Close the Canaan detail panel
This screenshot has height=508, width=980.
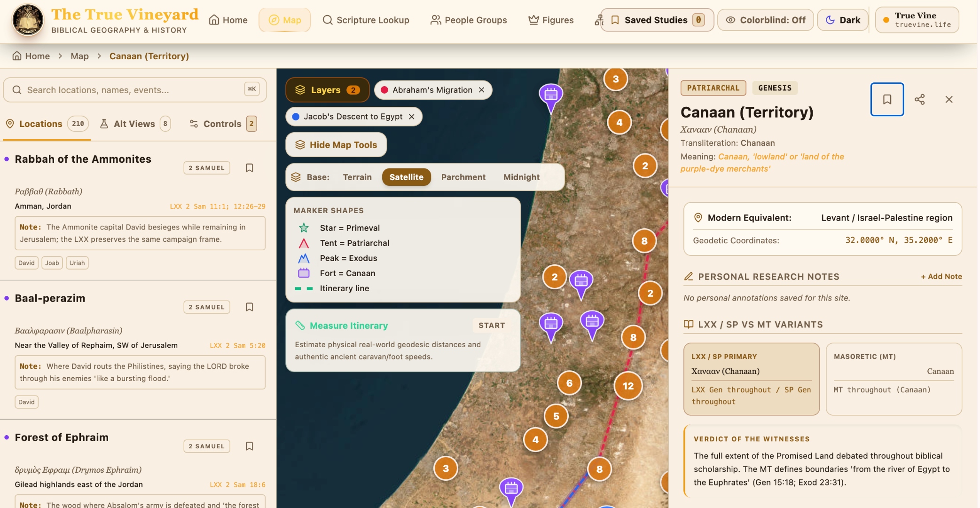949,99
